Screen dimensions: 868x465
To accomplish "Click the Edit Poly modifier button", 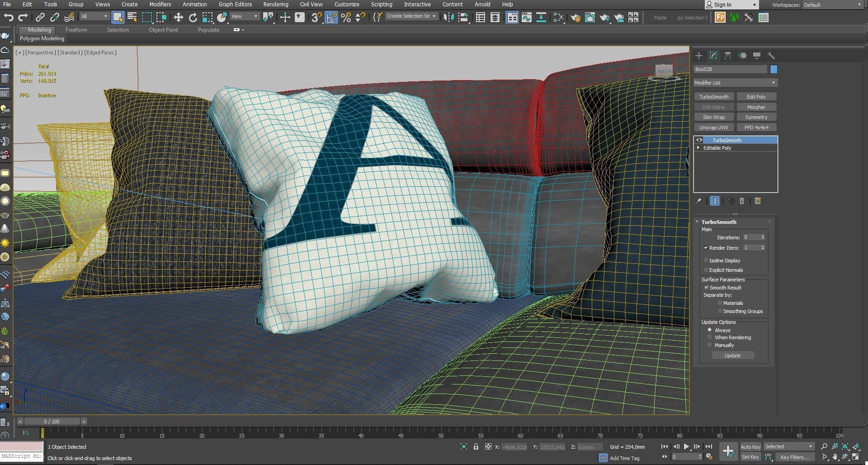I will pyautogui.click(x=756, y=97).
